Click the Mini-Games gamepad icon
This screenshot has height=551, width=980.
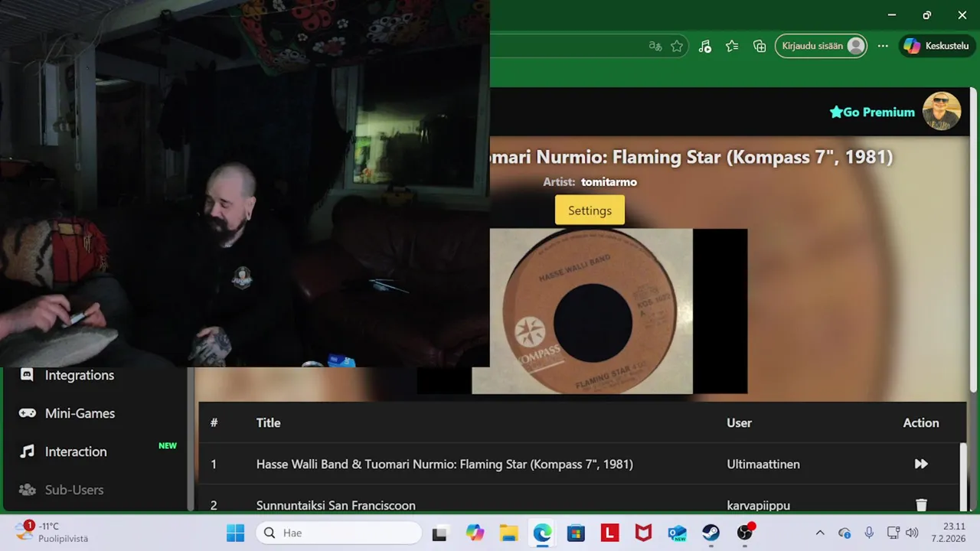27,413
